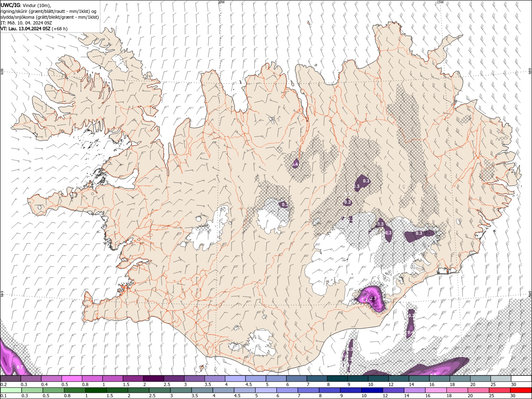The image size is (532, 399).
Task: Select the bright pink 0.5 swatch in top legend
Action: (x=71, y=379)
